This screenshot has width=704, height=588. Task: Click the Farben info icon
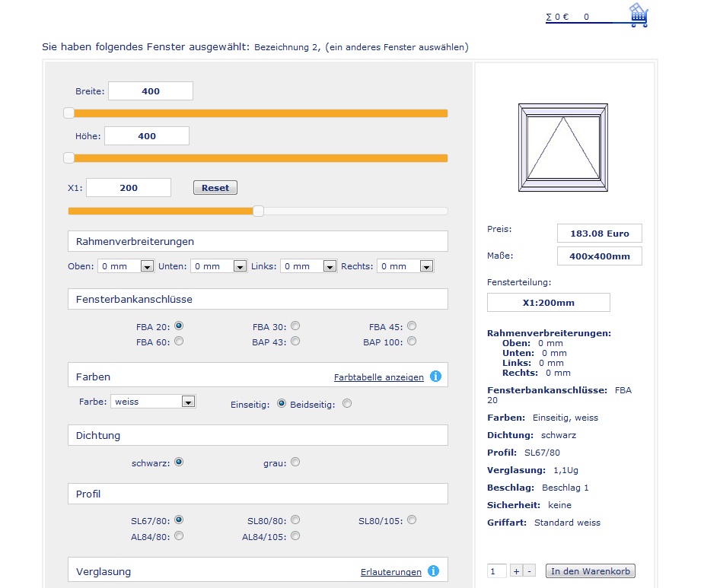coord(435,376)
